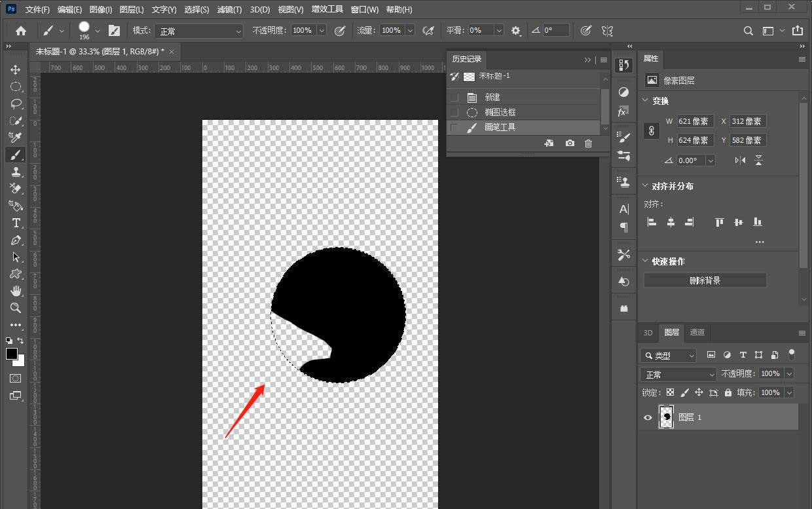812x509 pixels.
Task: Create new snapshot camera icon in History
Action: tap(570, 143)
